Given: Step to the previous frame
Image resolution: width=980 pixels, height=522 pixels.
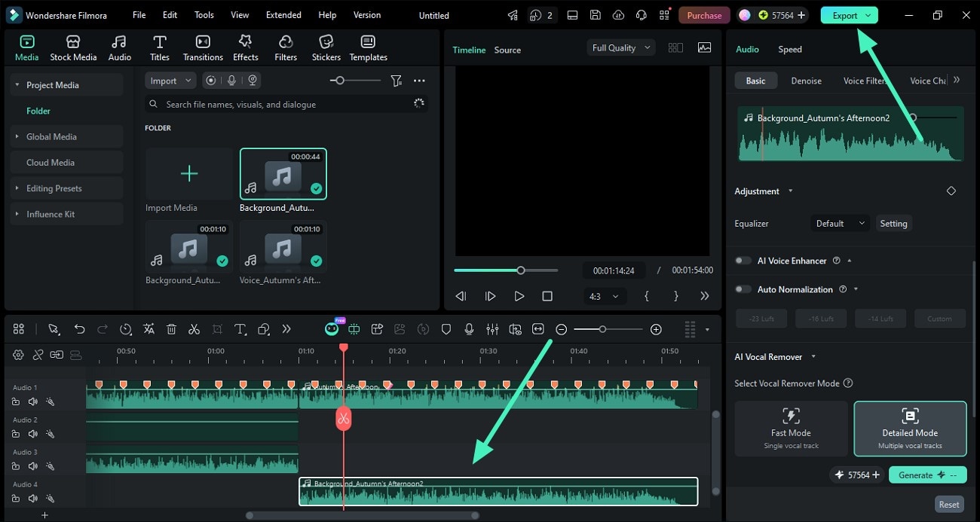Looking at the screenshot, I should point(461,296).
